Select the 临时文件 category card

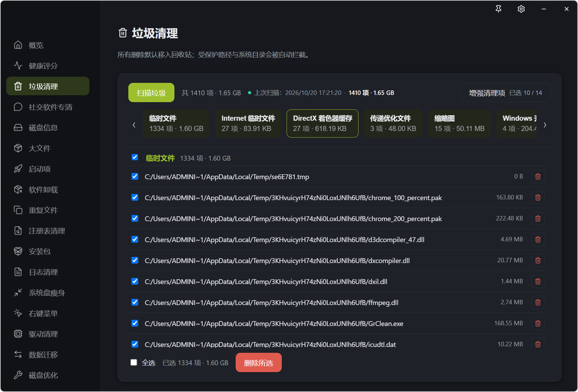[x=176, y=123]
